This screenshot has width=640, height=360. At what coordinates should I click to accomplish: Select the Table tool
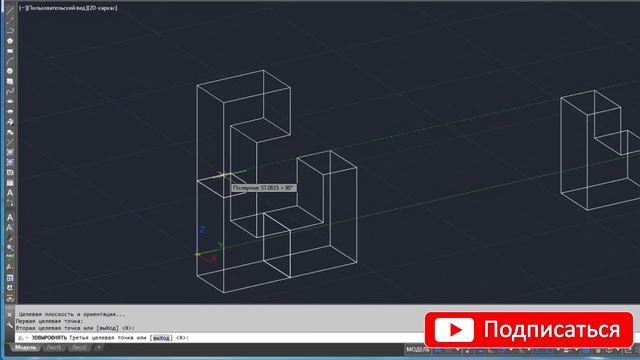10,182
